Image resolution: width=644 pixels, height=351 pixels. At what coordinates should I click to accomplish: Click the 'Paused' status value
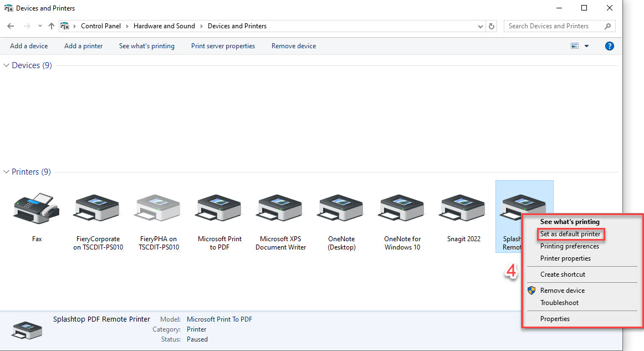[197, 339]
